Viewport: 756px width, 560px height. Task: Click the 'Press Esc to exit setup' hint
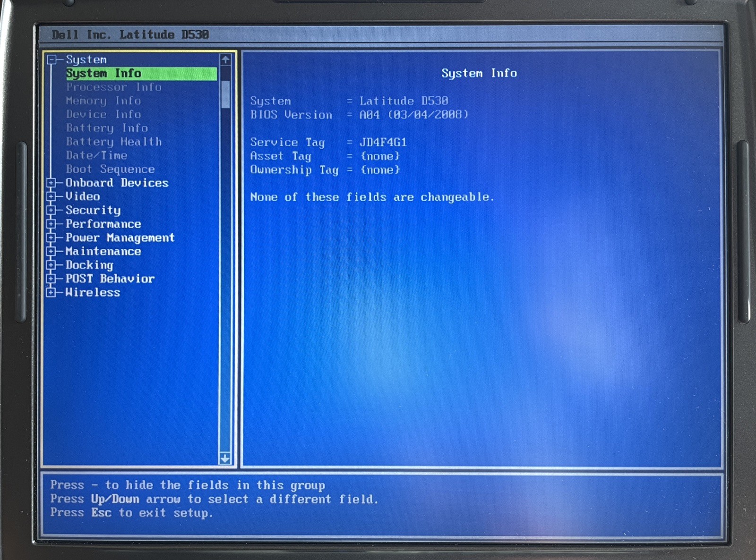(131, 513)
